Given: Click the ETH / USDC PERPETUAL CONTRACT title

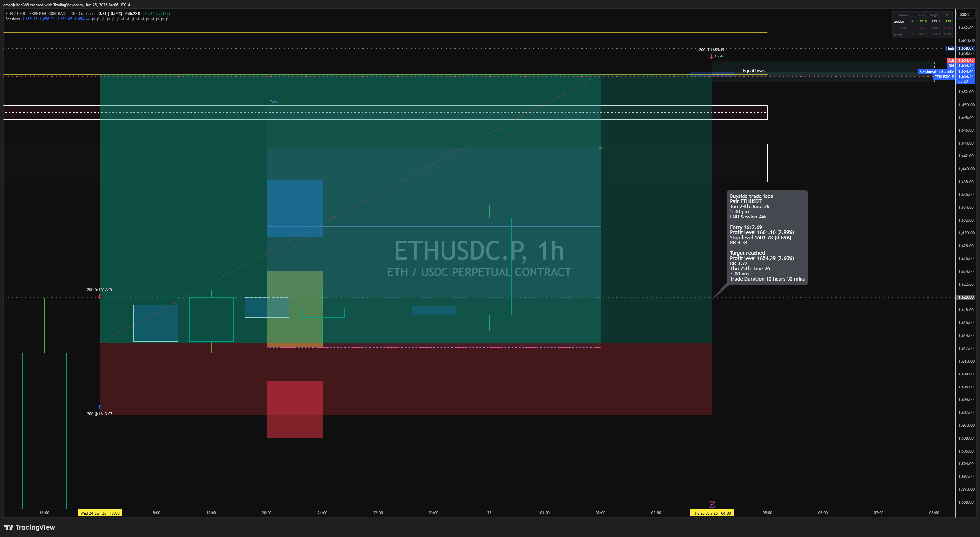Looking at the screenshot, I should 36,13.
